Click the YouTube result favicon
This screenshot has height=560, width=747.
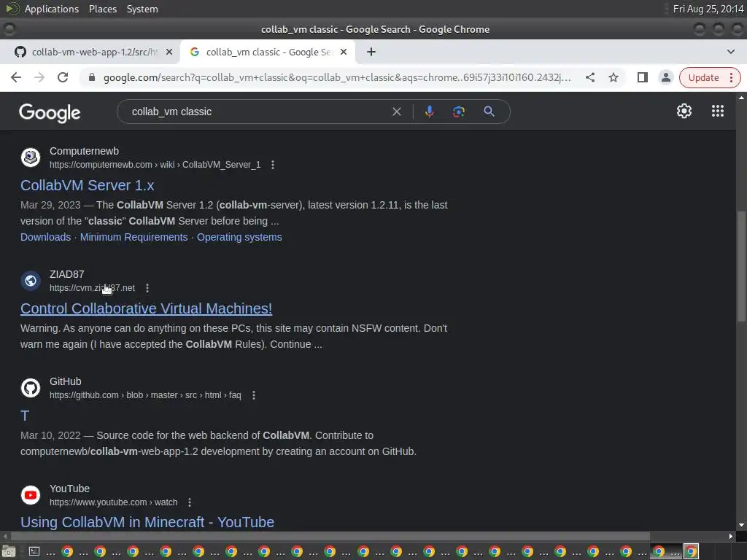[x=31, y=495]
